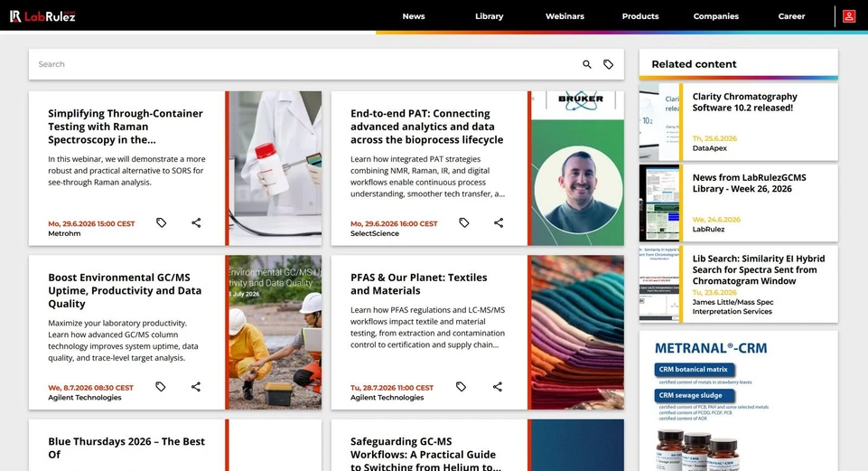Click CRM botanical matrix label in ad

coord(693,369)
